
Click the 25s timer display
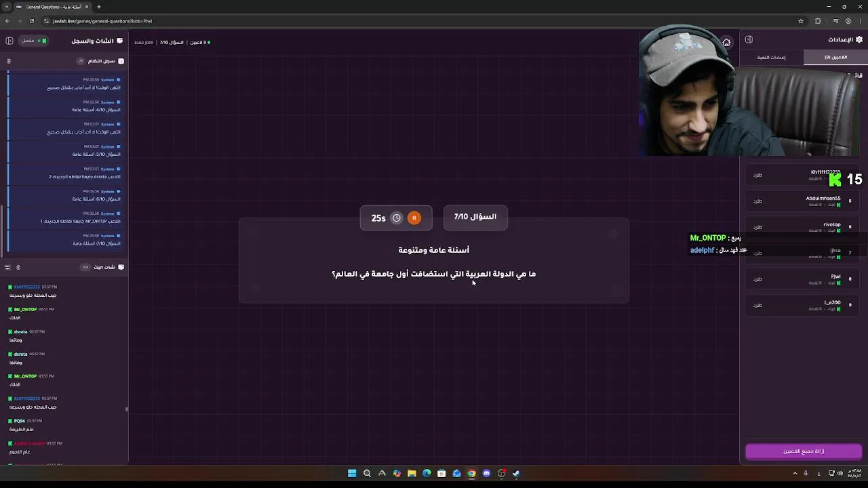pyautogui.click(x=378, y=218)
